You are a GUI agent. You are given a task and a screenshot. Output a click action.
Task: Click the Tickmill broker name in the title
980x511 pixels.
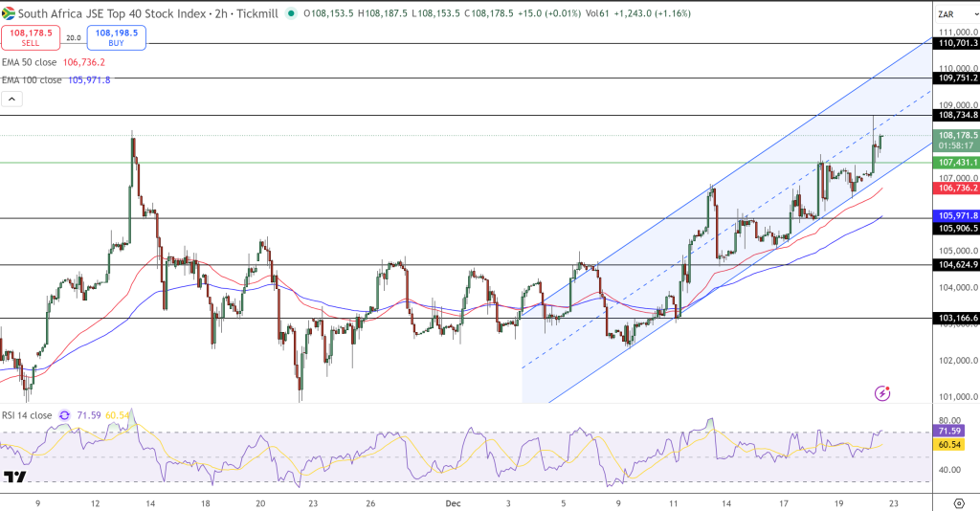tap(257, 13)
